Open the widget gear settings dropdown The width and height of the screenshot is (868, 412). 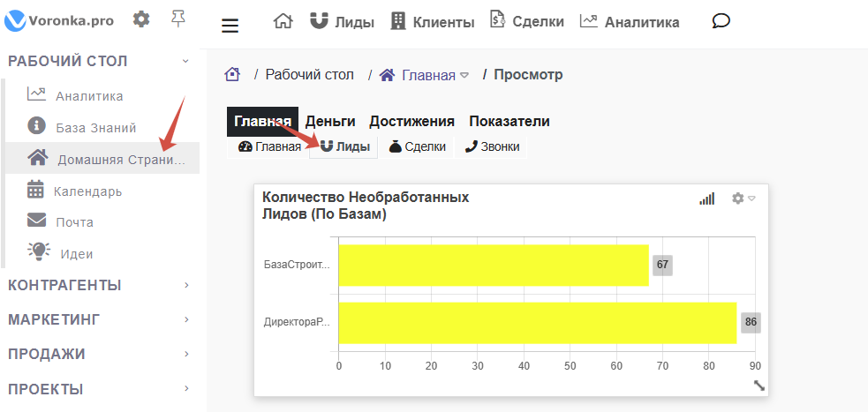(743, 199)
